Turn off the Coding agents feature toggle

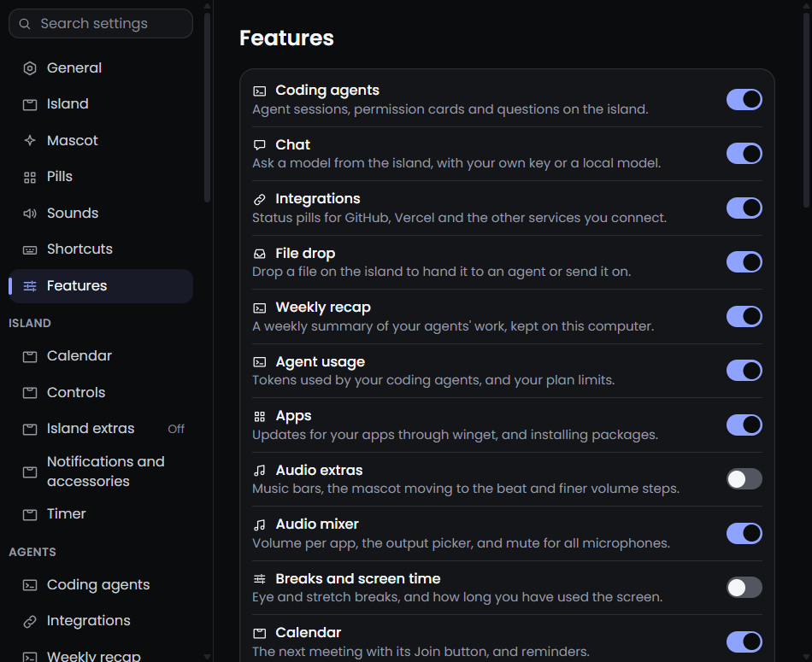(x=744, y=99)
